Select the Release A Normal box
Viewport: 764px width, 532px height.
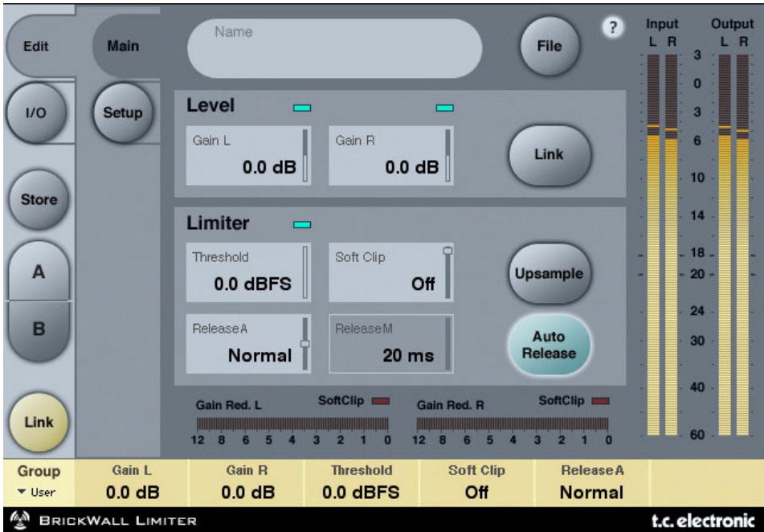point(248,344)
